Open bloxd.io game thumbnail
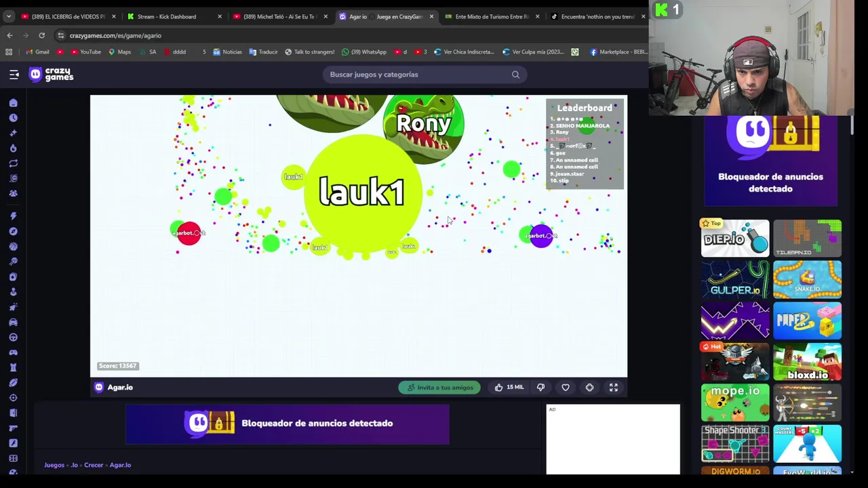Viewport: 868px width, 488px height. [x=807, y=361]
